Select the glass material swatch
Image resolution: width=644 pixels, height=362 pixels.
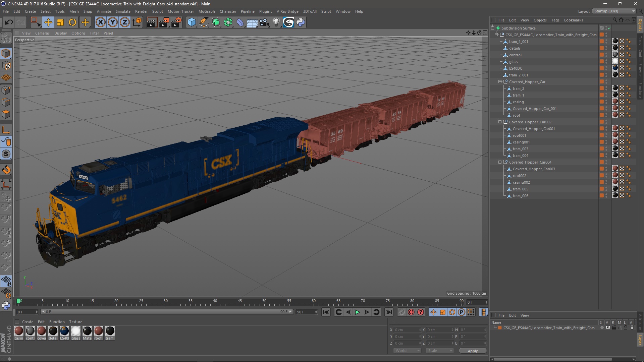point(76,331)
